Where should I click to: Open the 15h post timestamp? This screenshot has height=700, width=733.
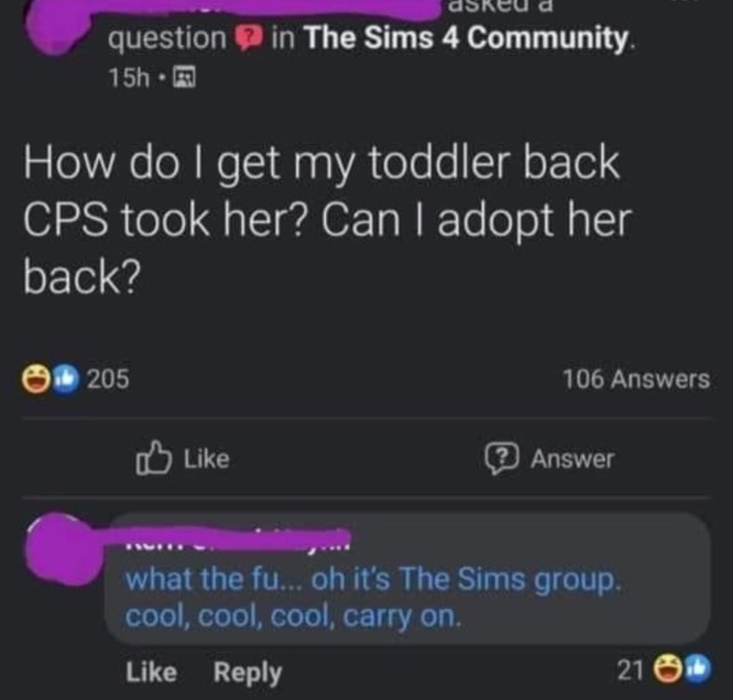click(x=129, y=78)
